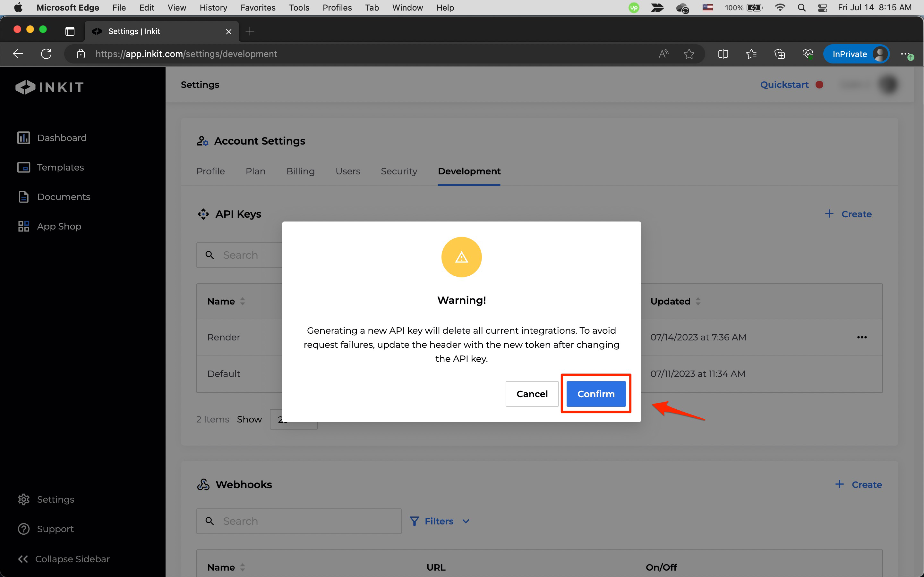Add page to favorites via the star icon
924x577 pixels.
click(689, 54)
